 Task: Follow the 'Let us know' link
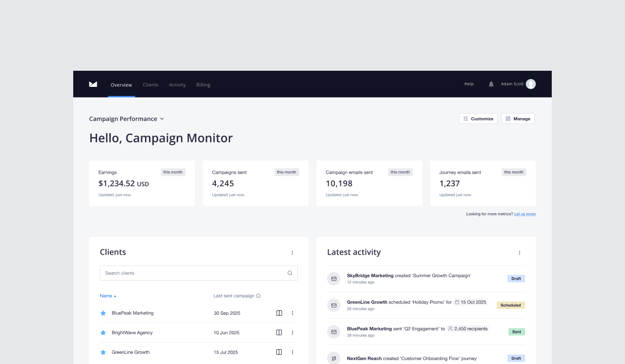tap(525, 214)
